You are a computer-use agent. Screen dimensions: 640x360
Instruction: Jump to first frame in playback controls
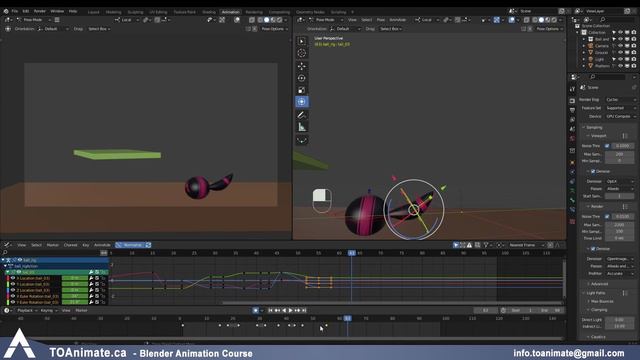270,311
